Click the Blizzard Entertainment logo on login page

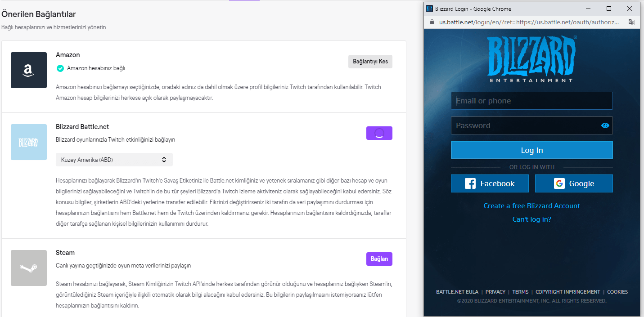[531, 55]
